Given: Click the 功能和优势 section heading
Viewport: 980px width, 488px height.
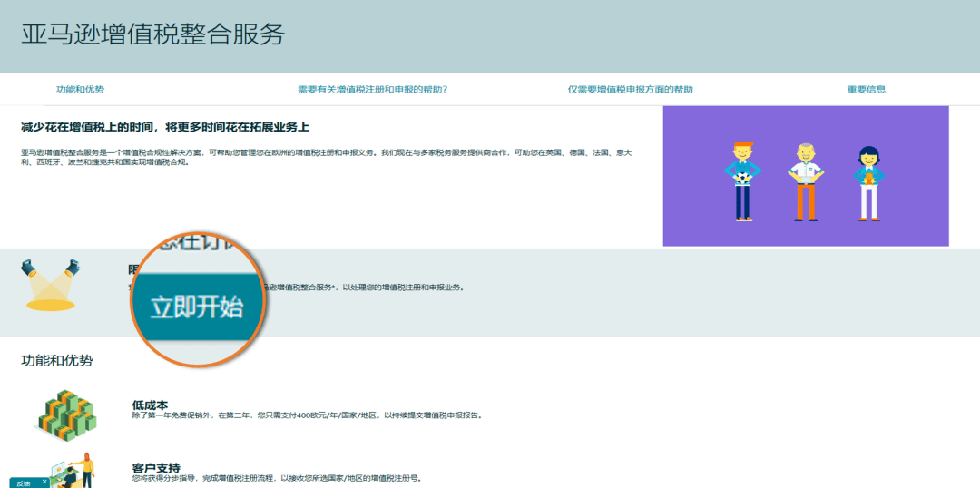Looking at the screenshot, I should (x=56, y=361).
